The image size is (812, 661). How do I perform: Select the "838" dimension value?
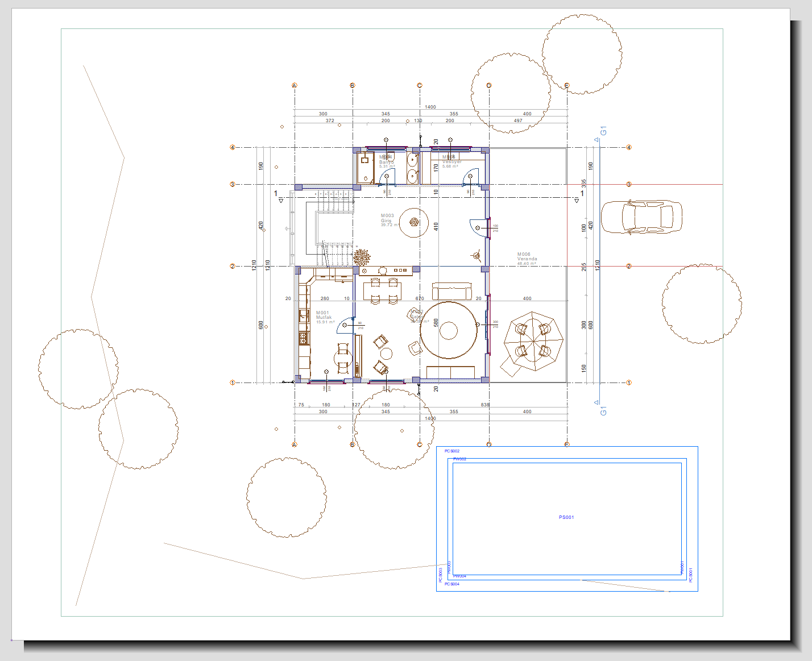[x=485, y=405]
